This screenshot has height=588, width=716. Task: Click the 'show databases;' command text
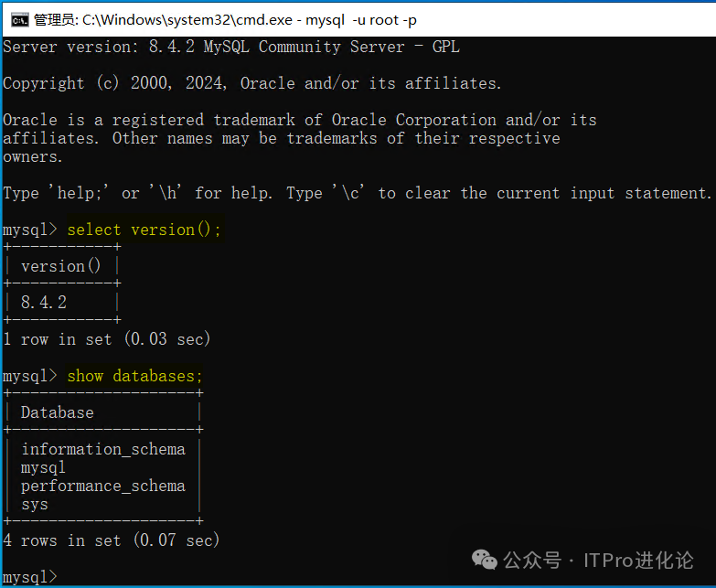(134, 376)
